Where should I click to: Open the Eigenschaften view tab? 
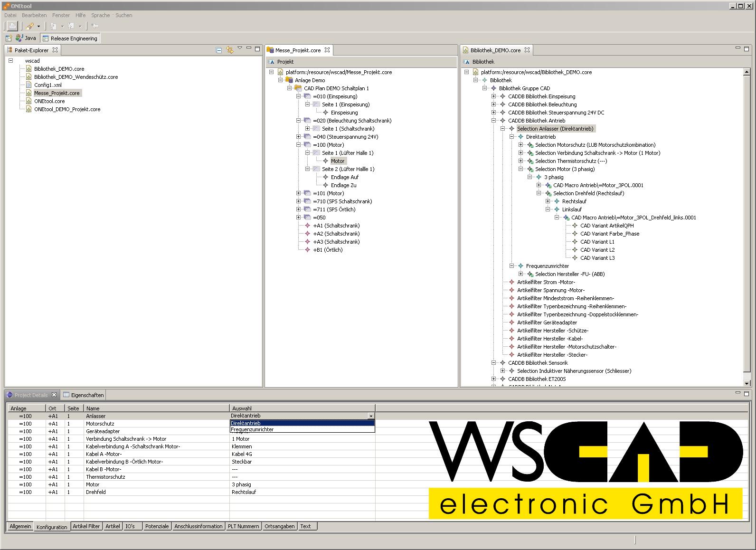[84, 395]
